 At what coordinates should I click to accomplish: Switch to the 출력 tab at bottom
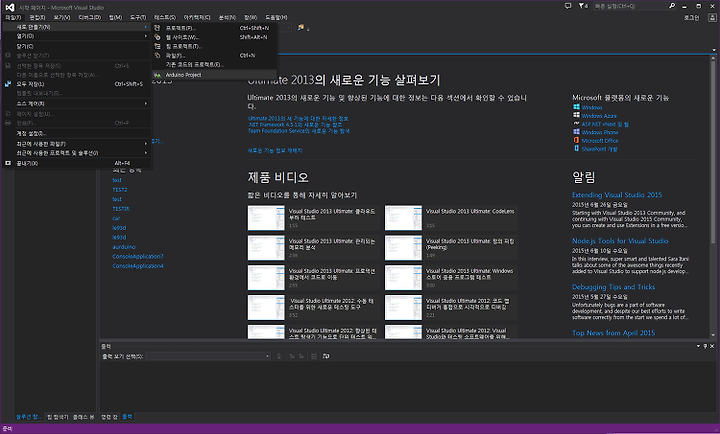(127, 417)
